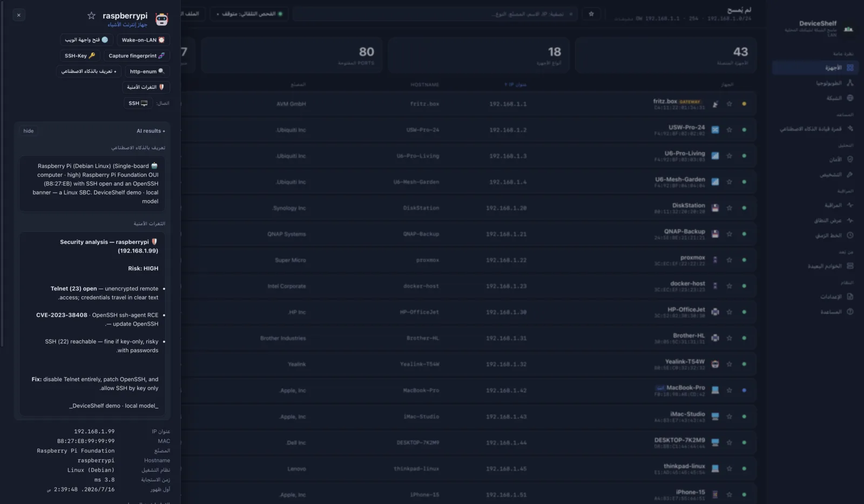The image size is (864, 504).
Task: Click the Timeline (الخط الزمني) clock icon
Action: (x=850, y=235)
